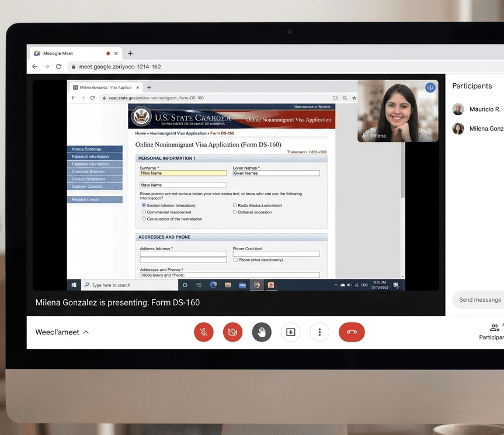
Task: Select the Visa Application tab in shared screen
Action: coord(106,88)
